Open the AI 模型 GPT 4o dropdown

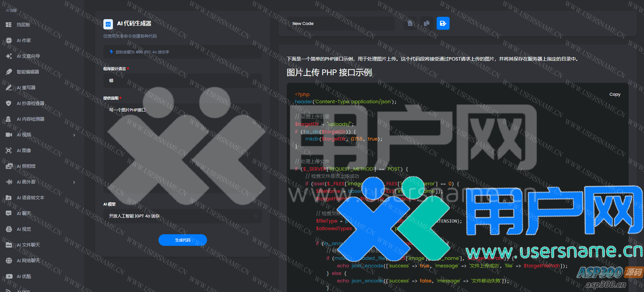183,216
